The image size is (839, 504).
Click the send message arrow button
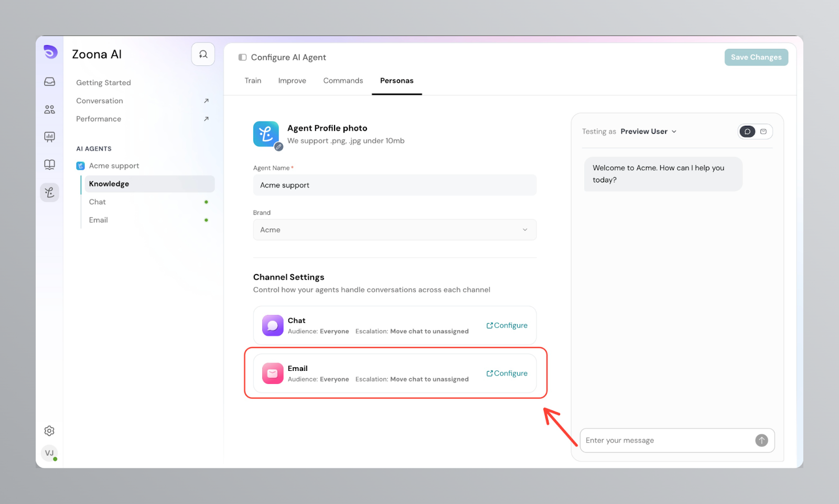coord(761,441)
